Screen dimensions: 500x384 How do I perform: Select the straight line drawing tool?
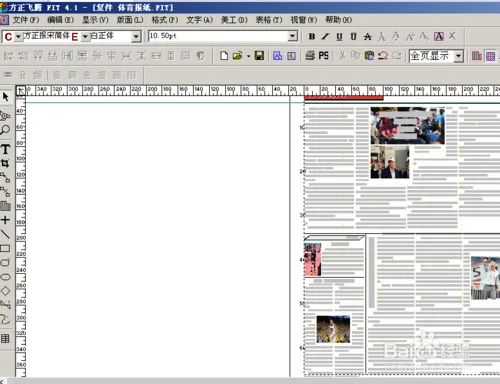coord(5,234)
